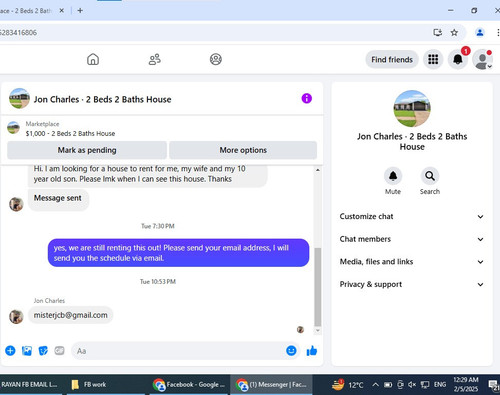Click Find friends button
This screenshot has width=500, height=395.
pos(392,59)
